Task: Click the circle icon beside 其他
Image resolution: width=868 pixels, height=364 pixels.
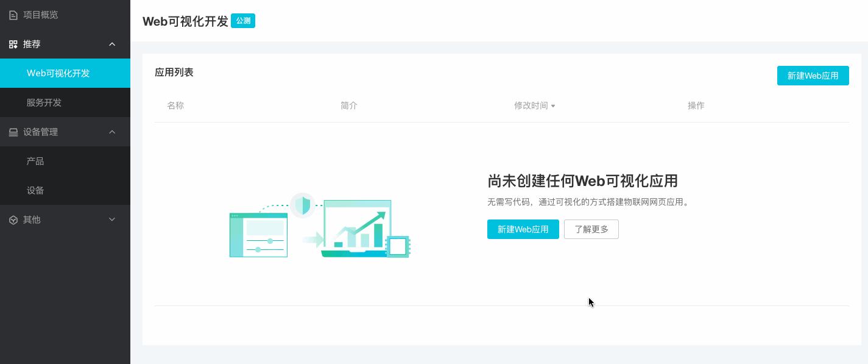Action: (13, 219)
